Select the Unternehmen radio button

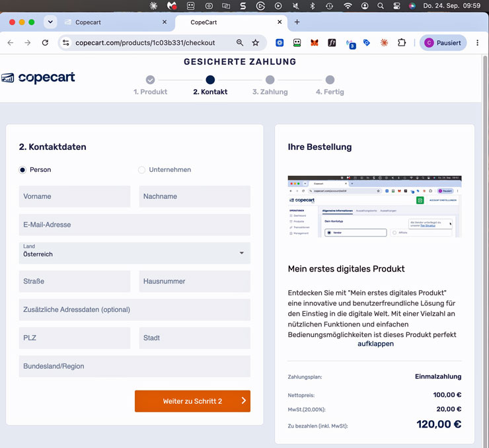coord(141,170)
